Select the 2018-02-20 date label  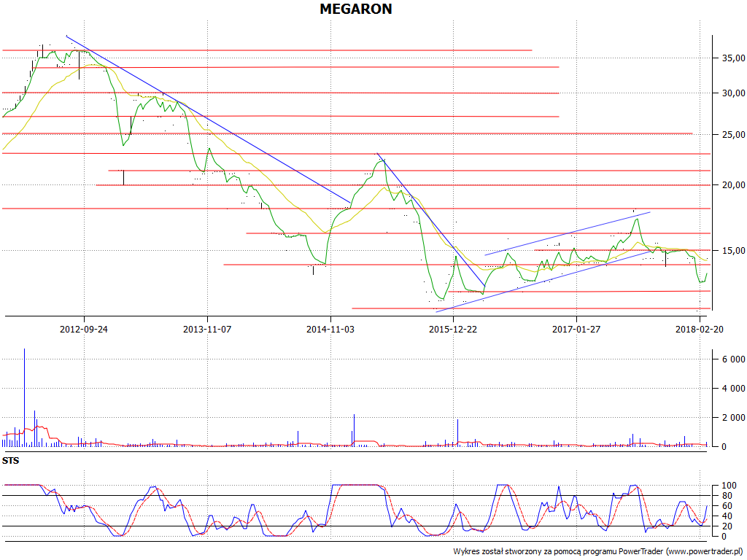[x=700, y=329]
